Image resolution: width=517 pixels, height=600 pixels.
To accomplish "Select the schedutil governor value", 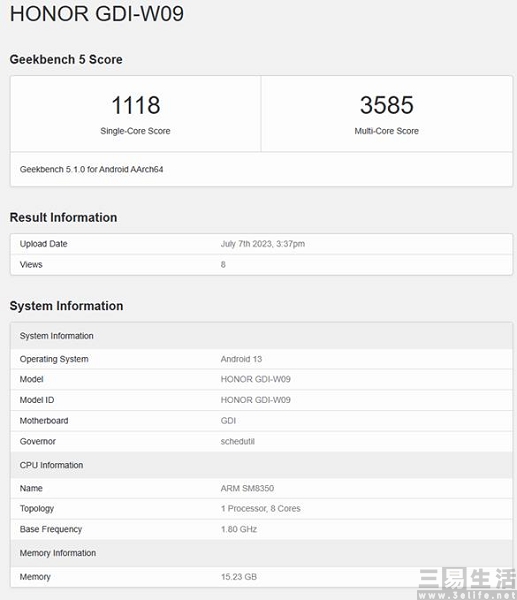I will pyautogui.click(x=238, y=441).
